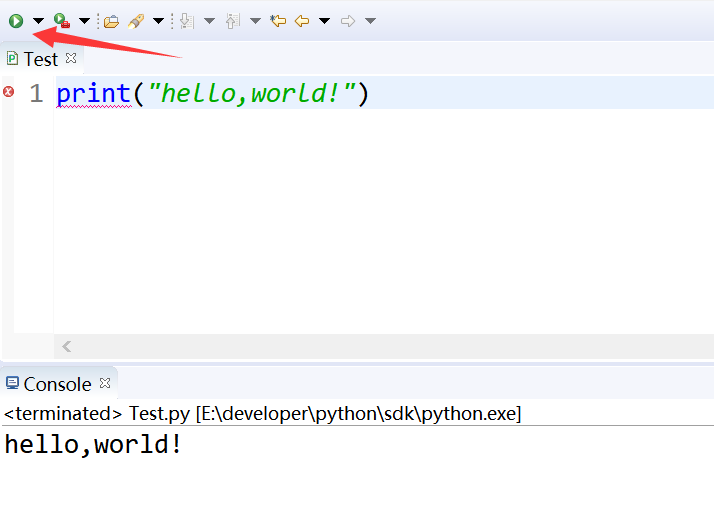Open the Previous Annotation dropdown arrow
714x530 pixels.
tap(255, 21)
